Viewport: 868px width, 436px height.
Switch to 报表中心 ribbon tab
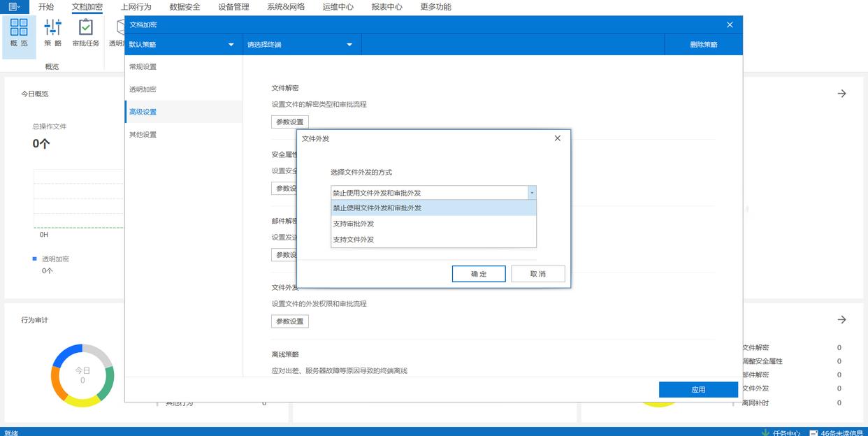(x=386, y=7)
